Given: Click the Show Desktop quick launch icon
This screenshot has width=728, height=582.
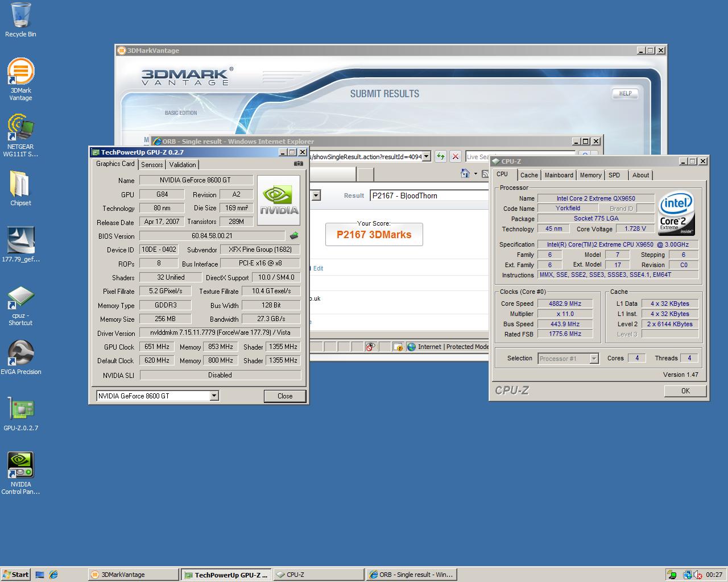Looking at the screenshot, I should 40,575.
